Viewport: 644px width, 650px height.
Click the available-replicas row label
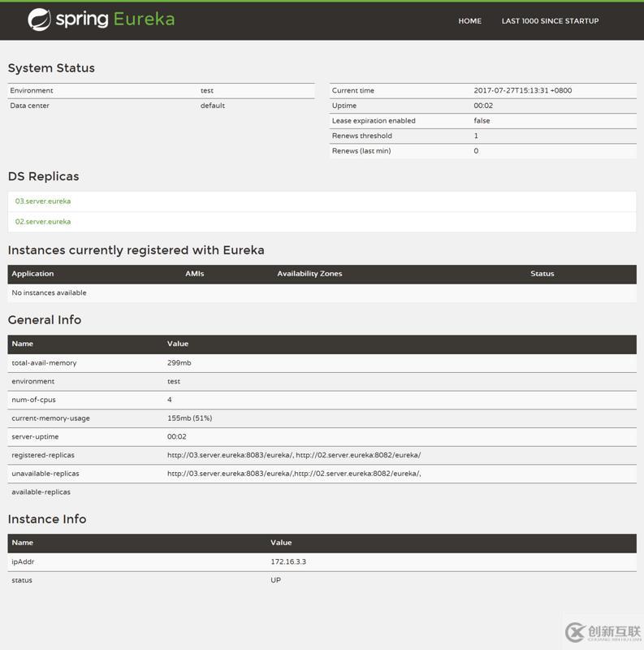point(41,492)
